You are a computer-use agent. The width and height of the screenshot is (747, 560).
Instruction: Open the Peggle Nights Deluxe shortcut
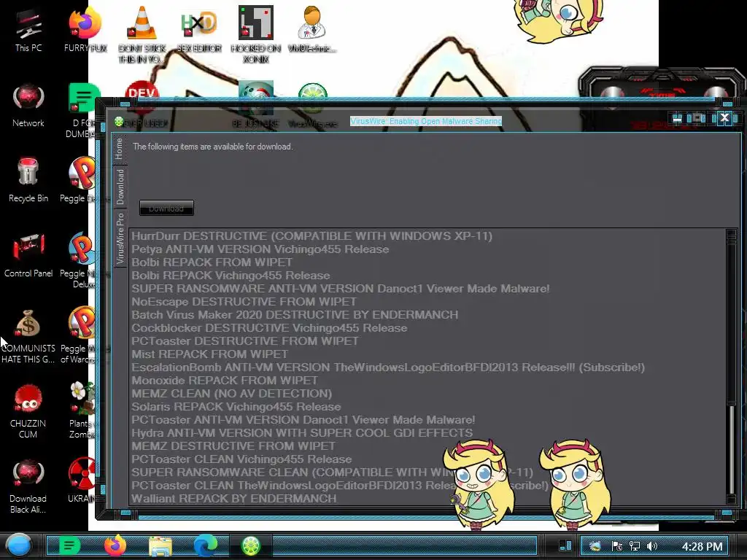click(x=78, y=260)
